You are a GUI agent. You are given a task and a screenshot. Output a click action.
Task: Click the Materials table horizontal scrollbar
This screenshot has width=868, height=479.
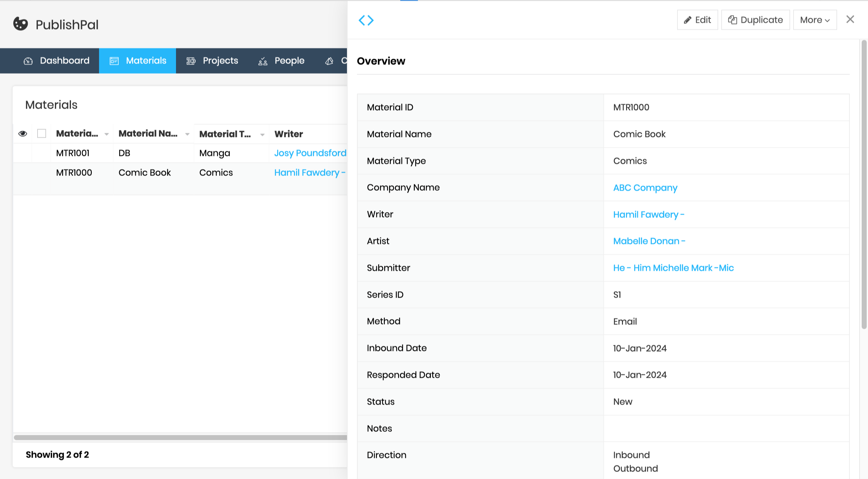tap(180, 437)
